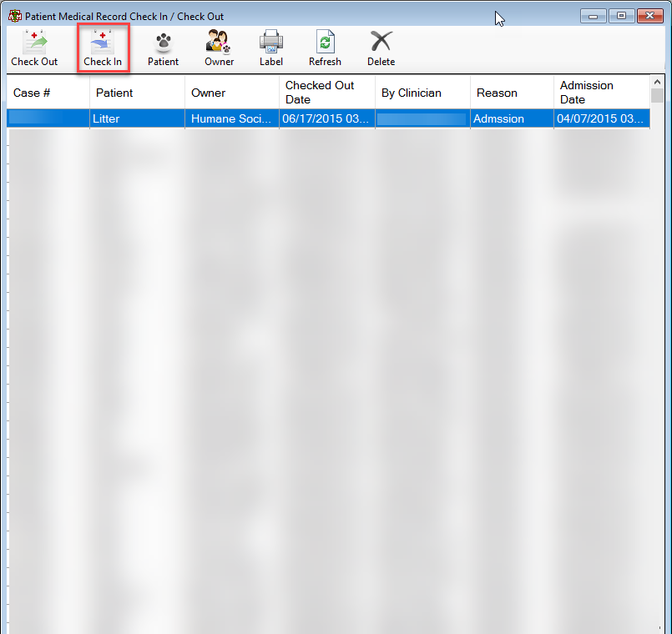
Task: Sort by the Reason column header
Action: coord(512,93)
